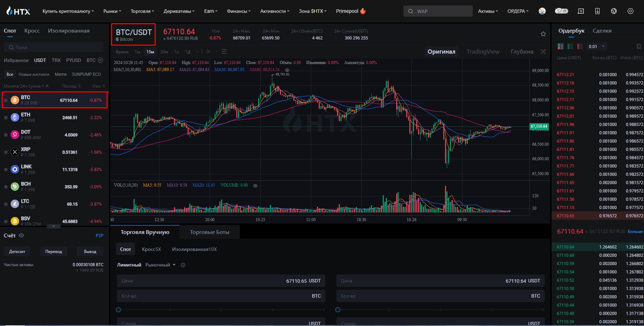Click the Вывод button
The width and height of the screenshot is (644, 326).
pyautogui.click(x=90, y=251)
